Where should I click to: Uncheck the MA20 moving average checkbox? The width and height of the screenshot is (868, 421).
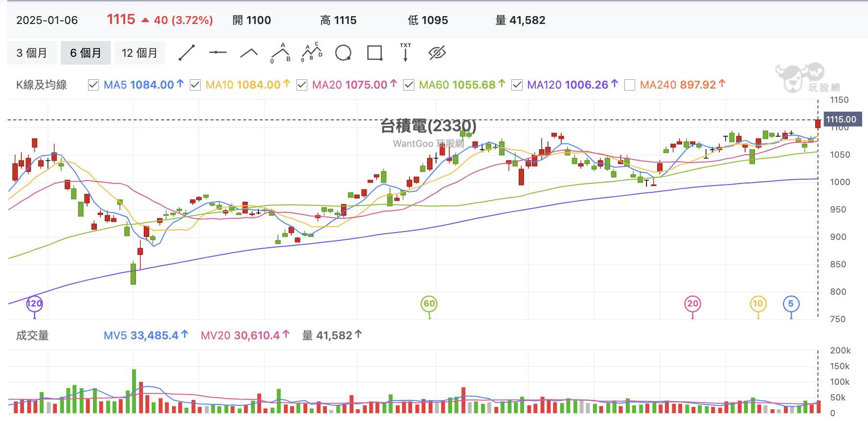(302, 85)
